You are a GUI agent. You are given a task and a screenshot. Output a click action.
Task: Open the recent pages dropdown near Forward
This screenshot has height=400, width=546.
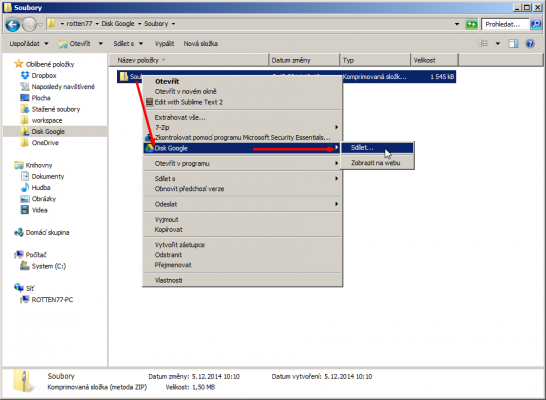pyautogui.click(x=40, y=24)
